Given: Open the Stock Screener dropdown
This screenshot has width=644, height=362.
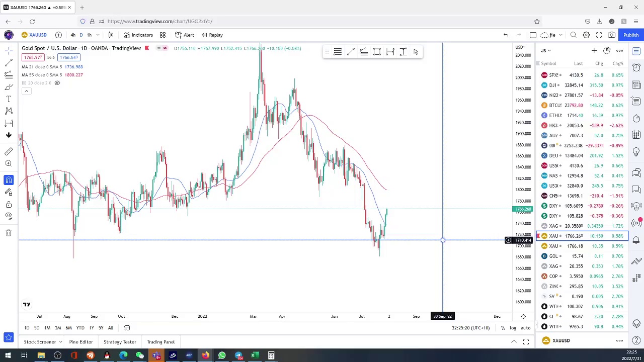Looking at the screenshot, I should tap(43, 342).
